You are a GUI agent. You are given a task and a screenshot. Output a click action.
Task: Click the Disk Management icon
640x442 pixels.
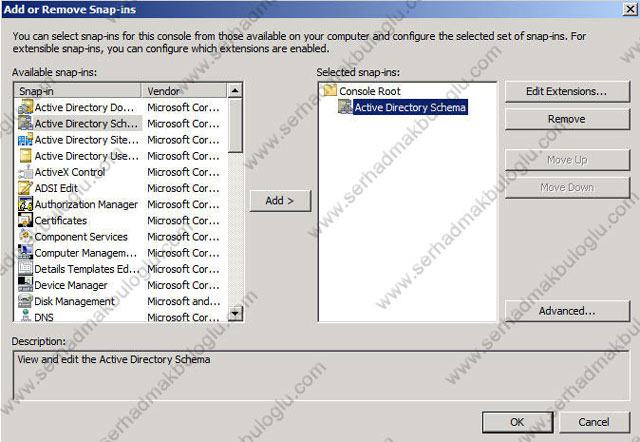pos(25,301)
